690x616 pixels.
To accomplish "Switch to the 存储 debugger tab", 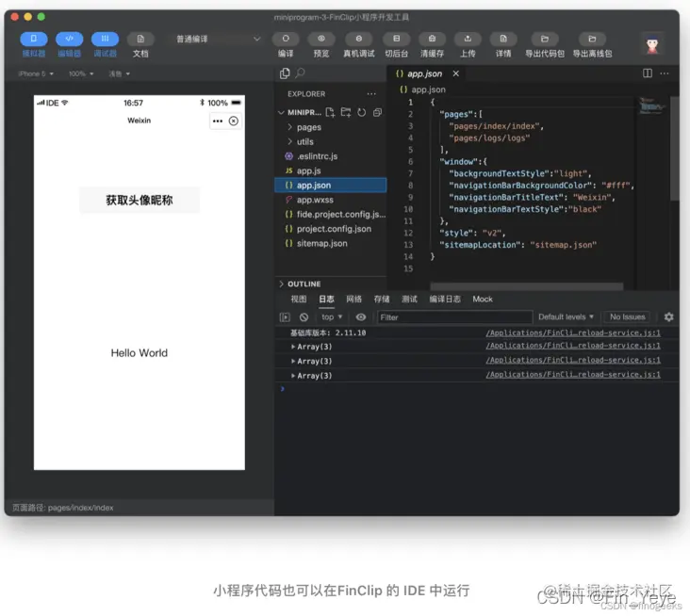I will tap(382, 299).
